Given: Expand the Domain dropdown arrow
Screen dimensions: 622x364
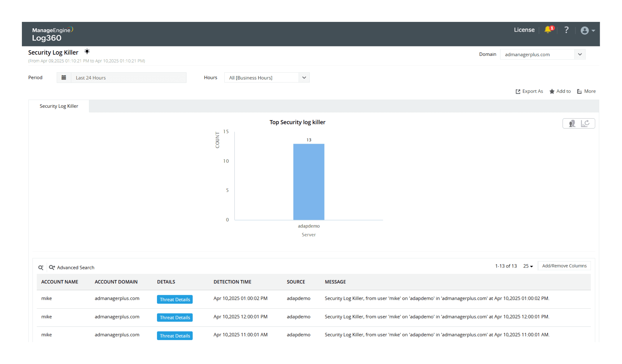Looking at the screenshot, I should (580, 54).
